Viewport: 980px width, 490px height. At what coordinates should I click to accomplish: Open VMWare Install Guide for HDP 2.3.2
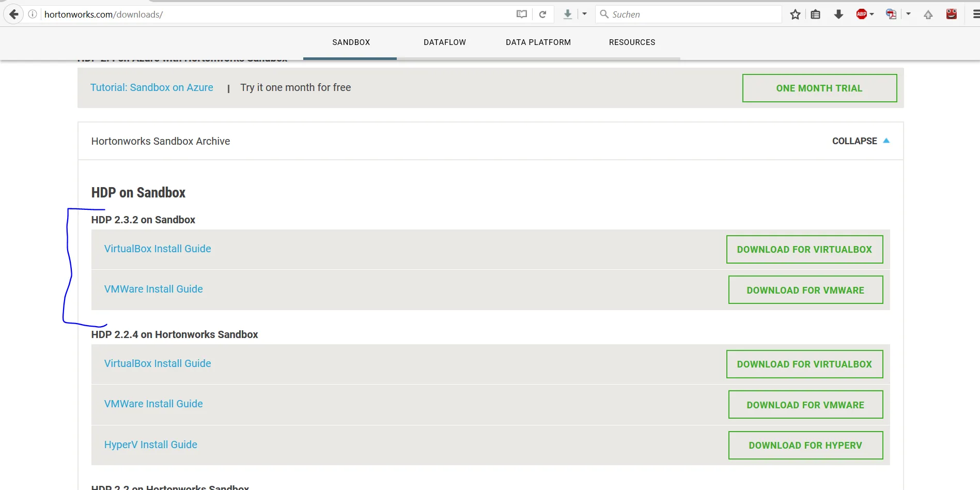point(153,289)
